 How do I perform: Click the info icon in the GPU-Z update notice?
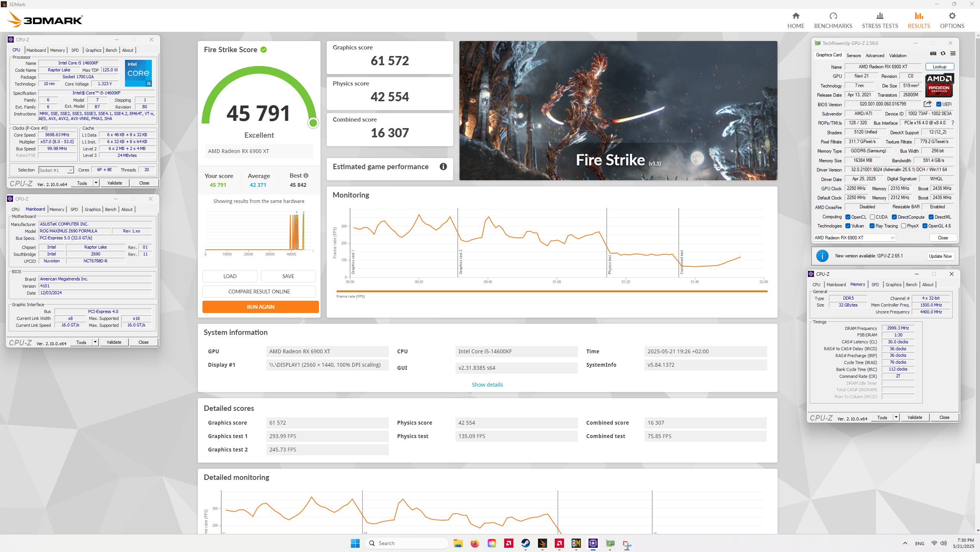pos(822,256)
